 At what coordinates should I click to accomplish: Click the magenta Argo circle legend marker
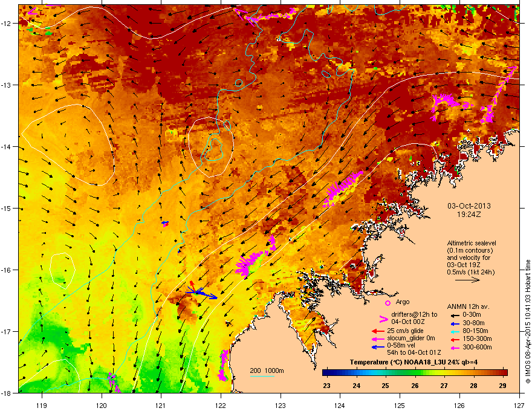point(388,303)
